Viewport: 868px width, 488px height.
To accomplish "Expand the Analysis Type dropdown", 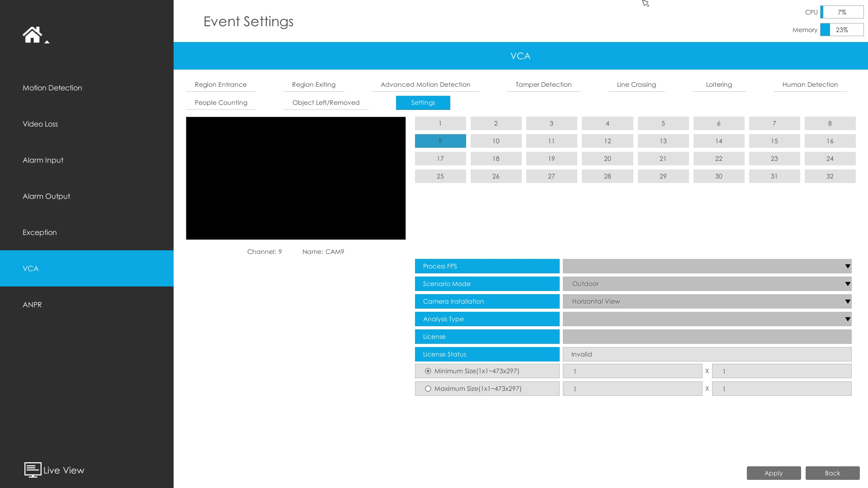I will [x=707, y=319].
